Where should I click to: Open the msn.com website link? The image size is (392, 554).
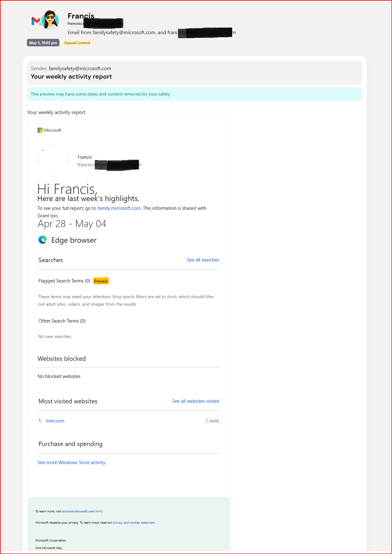coord(55,421)
